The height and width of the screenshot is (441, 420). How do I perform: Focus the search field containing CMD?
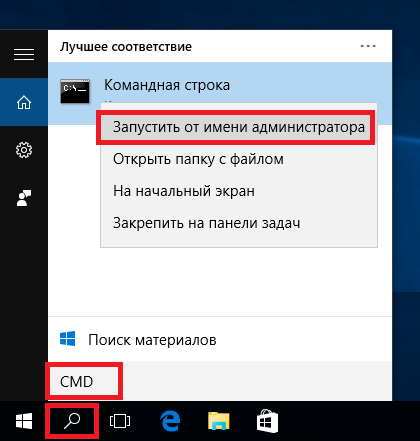(x=220, y=381)
